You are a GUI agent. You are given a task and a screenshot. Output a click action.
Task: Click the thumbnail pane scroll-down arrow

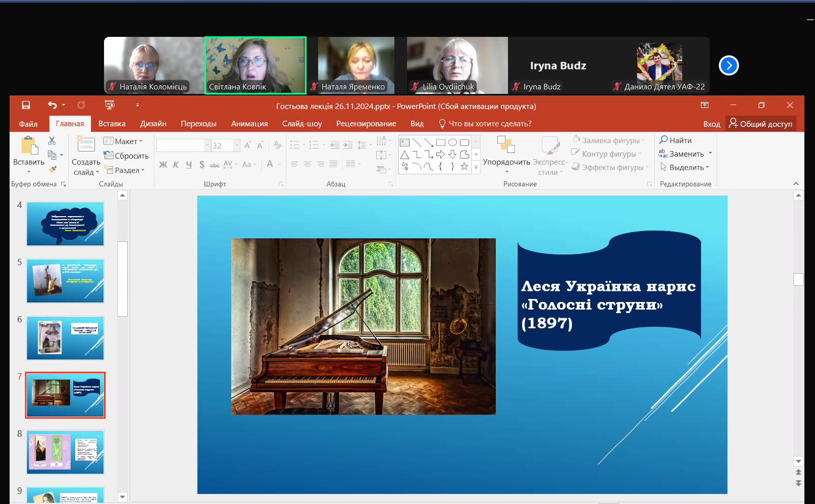tap(123, 497)
